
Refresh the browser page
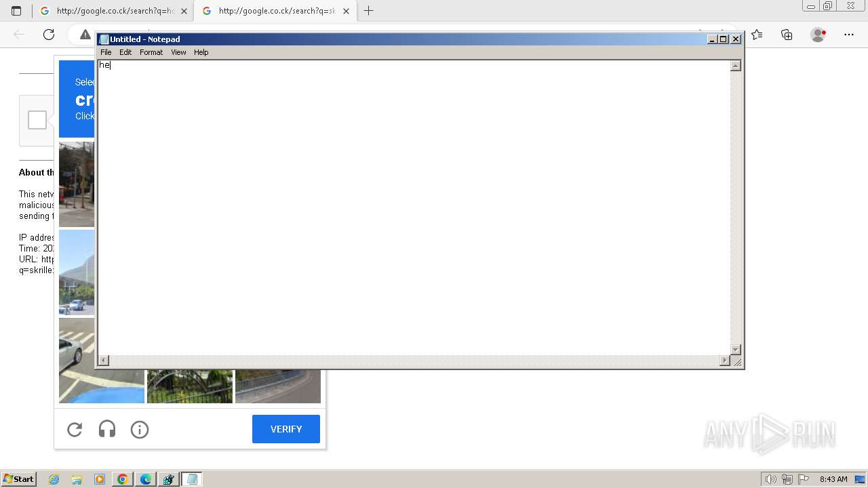pyautogui.click(x=49, y=35)
